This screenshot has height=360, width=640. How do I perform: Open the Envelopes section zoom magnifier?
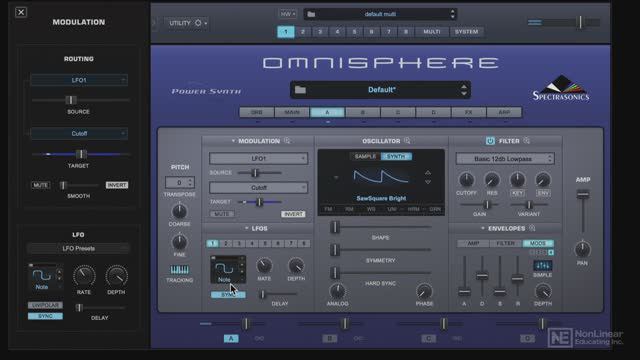532,228
